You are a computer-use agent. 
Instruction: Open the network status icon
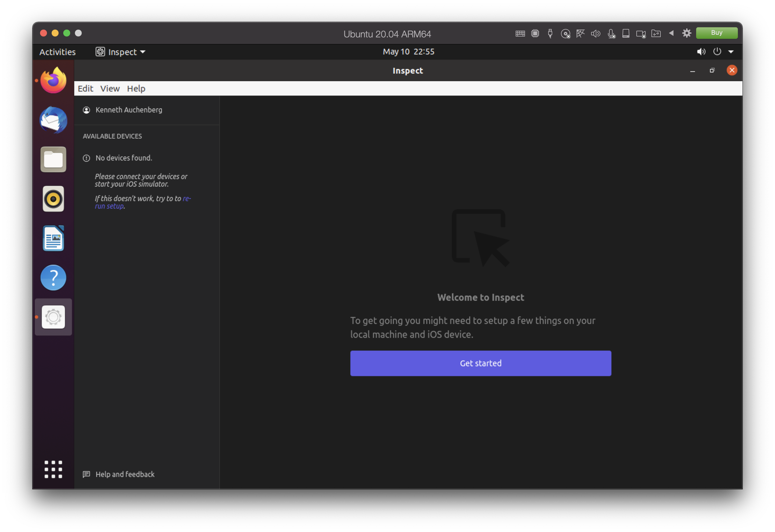[580, 33]
